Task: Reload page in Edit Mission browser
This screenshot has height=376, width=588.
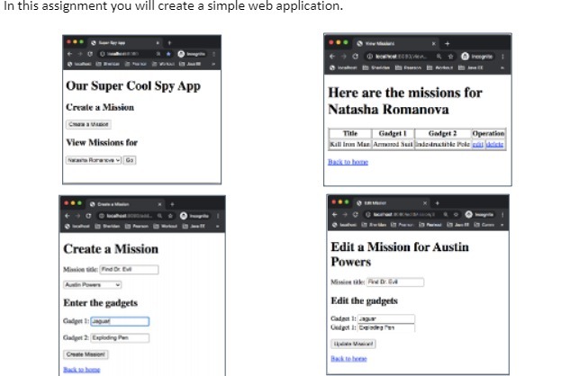Action: (356, 215)
